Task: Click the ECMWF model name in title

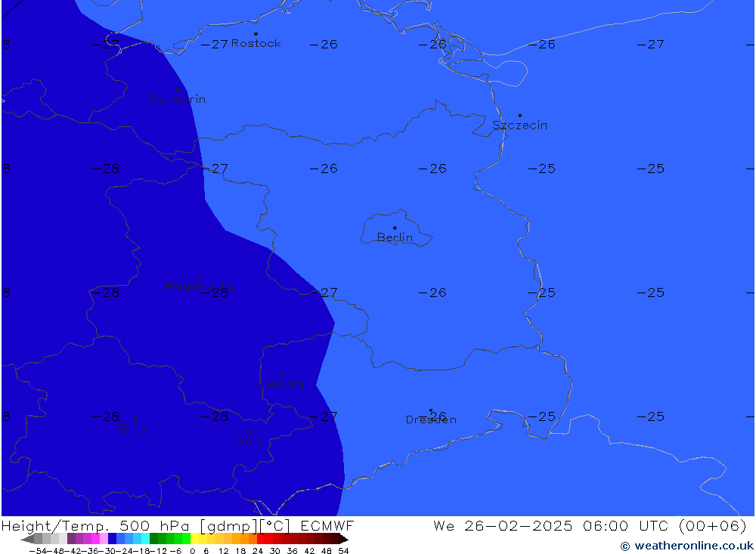Action: (327, 525)
